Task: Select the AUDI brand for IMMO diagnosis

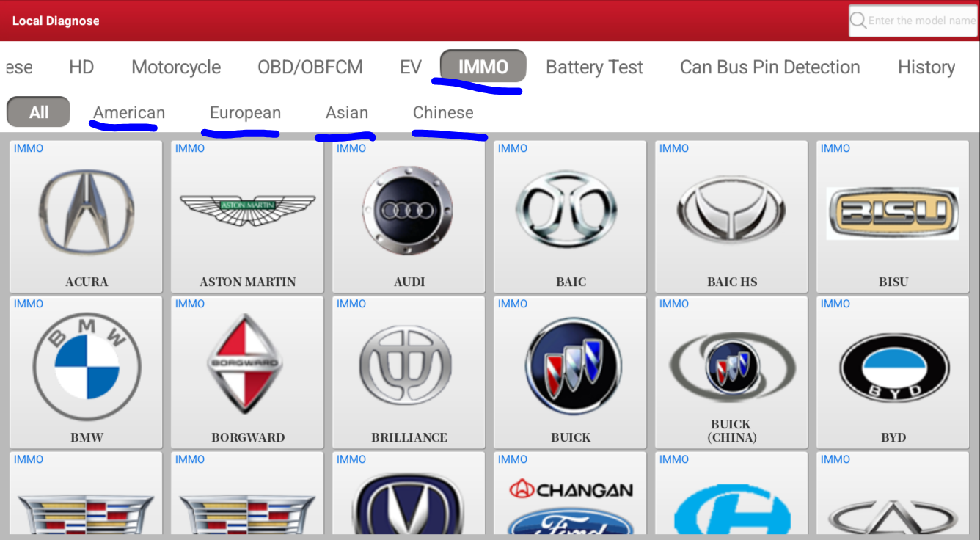Action: 409,216
